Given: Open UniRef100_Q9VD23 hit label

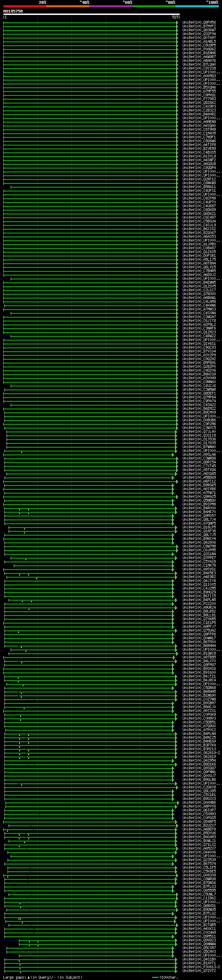Looking at the screenshot, I should coord(199,940).
